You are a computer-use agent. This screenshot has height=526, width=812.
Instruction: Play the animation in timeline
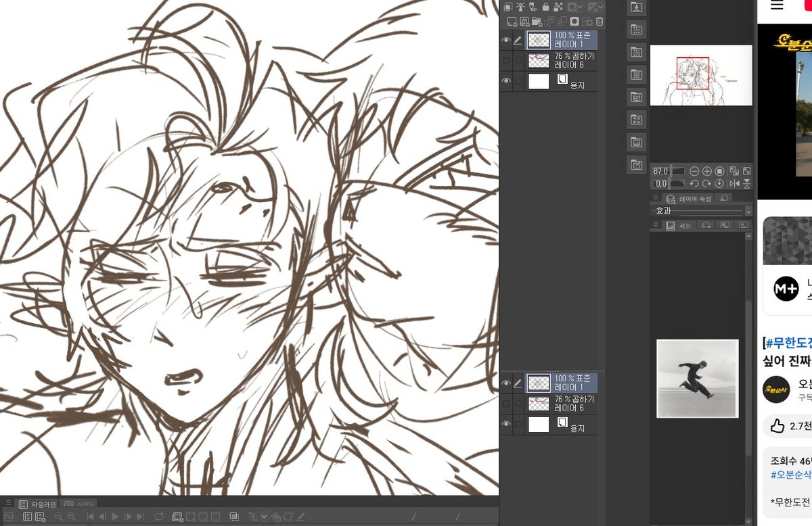(x=115, y=517)
